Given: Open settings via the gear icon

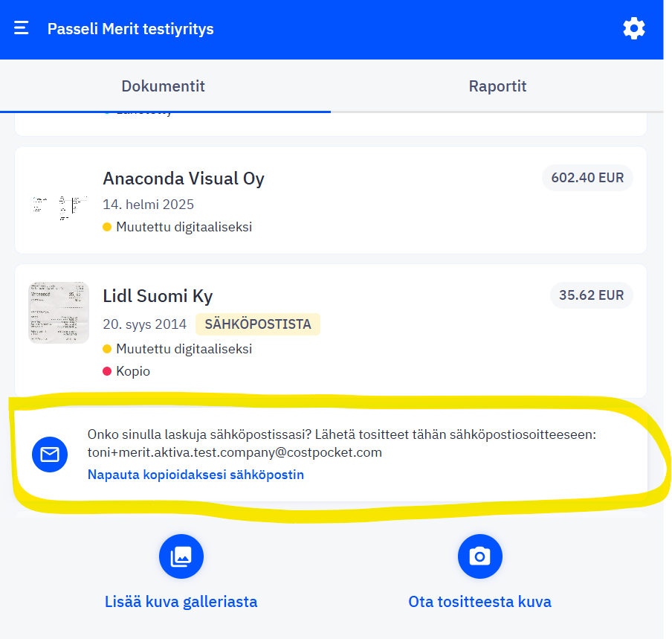Looking at the screenshot, I should pyautogui.click(x=633, y=28).
